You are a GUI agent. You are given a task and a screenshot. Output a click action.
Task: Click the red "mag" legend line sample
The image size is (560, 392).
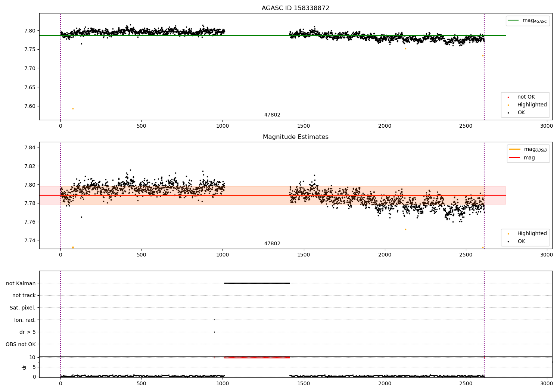click(514, 158)
